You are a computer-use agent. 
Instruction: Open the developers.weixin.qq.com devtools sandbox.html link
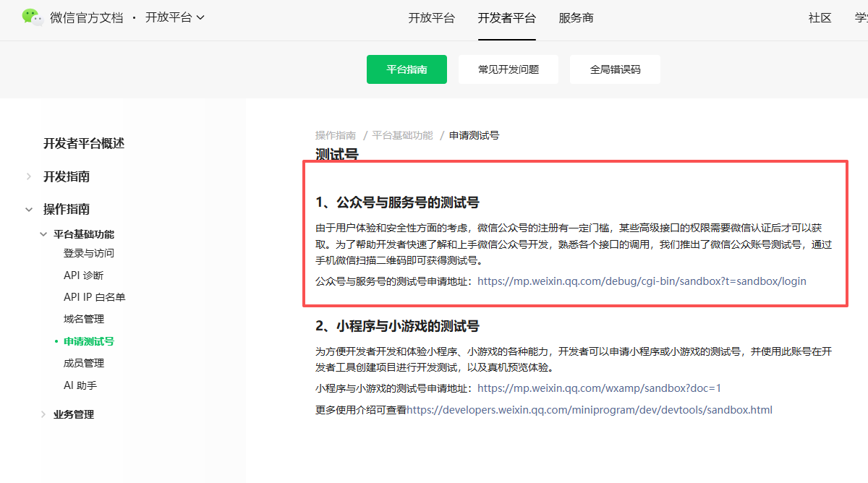tap(590, 410)
